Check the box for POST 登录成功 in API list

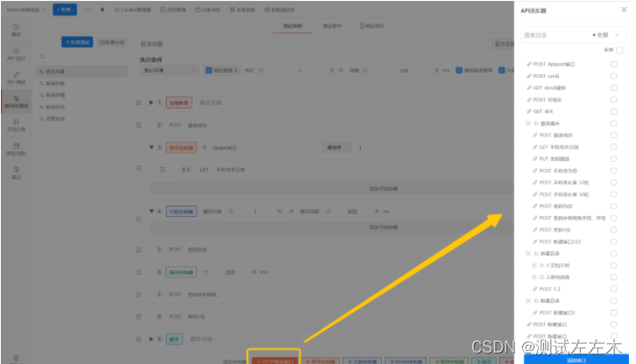(x=614, y=135)
